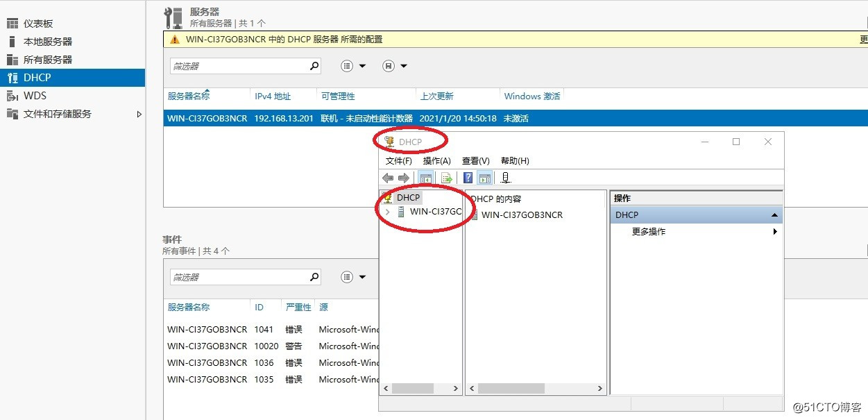Sort by 上次更新 column header

437,96
